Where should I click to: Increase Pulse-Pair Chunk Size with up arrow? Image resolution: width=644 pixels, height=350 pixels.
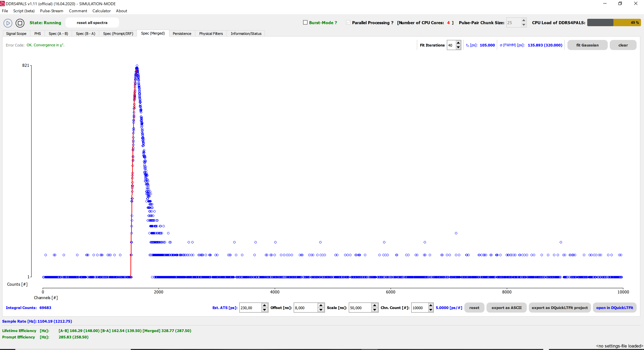tap(524, 20)
